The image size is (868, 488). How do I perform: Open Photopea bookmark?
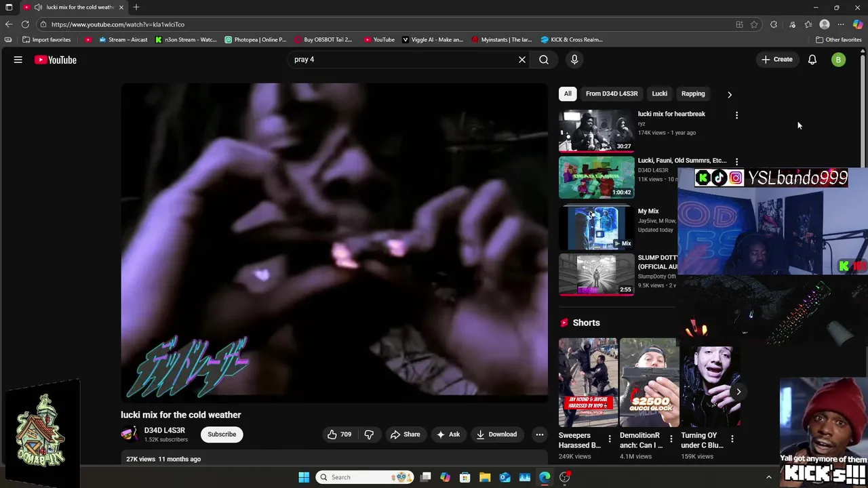tap(256, 39)
